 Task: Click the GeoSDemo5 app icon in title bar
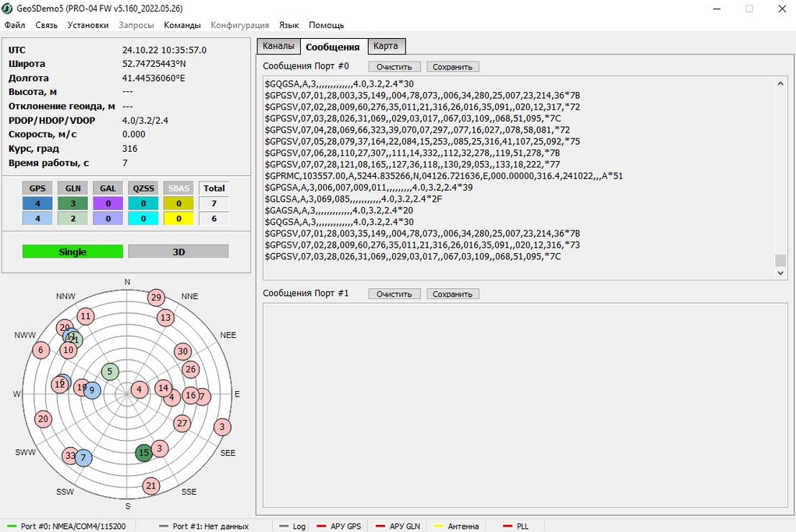point(8,9)
